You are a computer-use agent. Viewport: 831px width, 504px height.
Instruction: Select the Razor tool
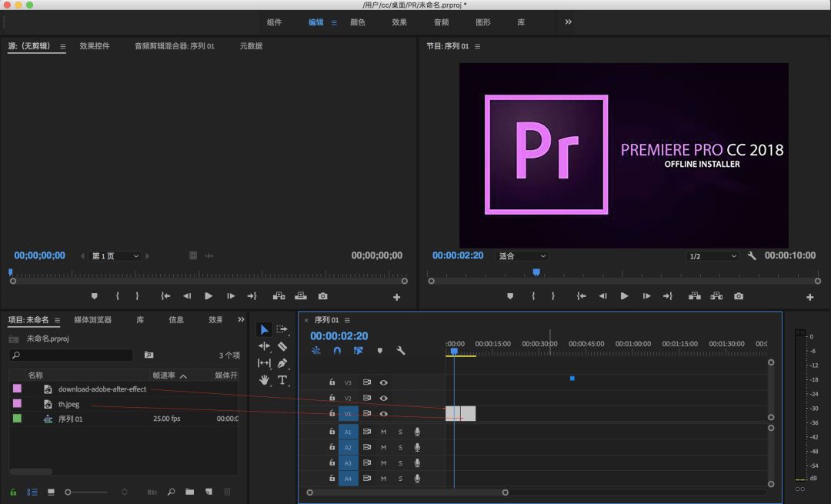coord(282,346)
